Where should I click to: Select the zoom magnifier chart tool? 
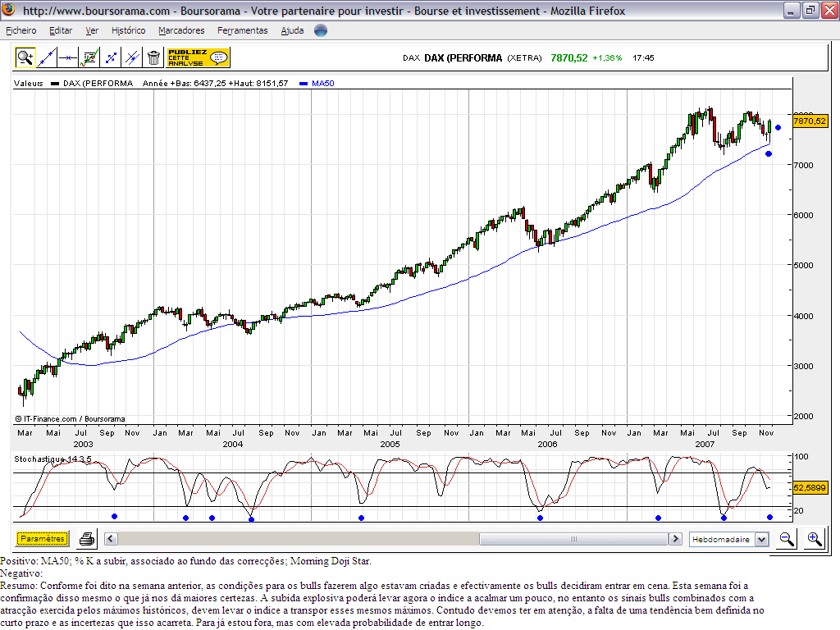tap(25, 57)
